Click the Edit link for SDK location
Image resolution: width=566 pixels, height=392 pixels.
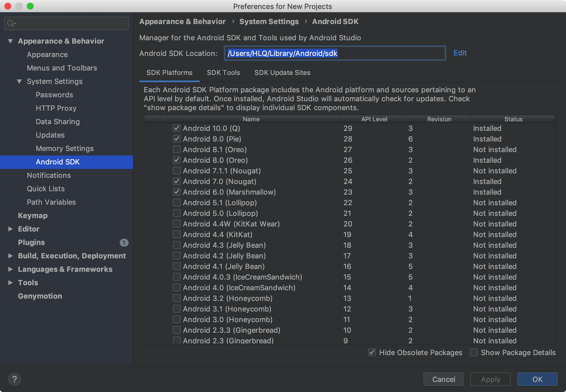coord(460,53)
